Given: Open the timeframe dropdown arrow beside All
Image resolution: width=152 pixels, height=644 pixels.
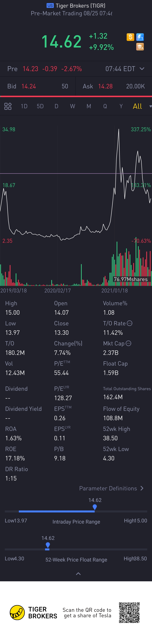Looking at the screenshot, I should coord(150,107).
